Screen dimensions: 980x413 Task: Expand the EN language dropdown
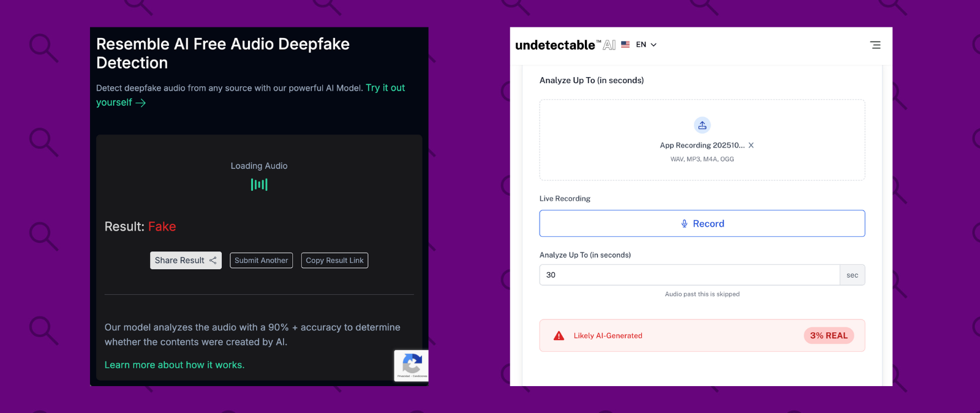[x=646, y=45]
